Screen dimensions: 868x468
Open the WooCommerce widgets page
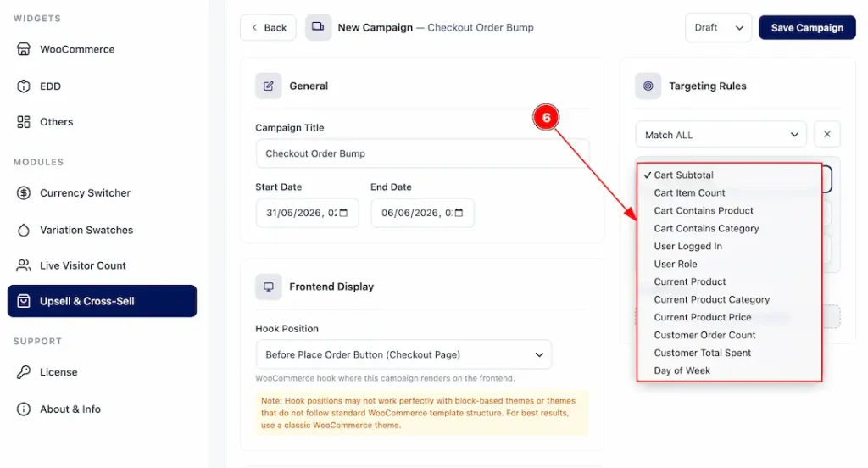(102, 49)
